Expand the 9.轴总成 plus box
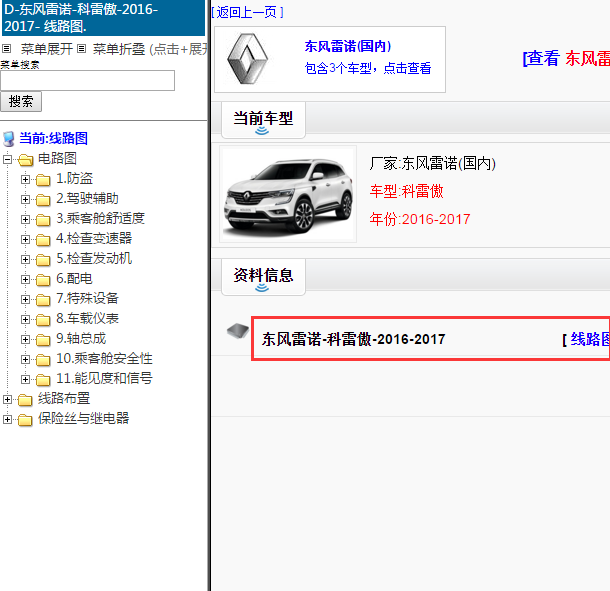Viewport: 610px width, 591px height. click(x=25, y=339)
